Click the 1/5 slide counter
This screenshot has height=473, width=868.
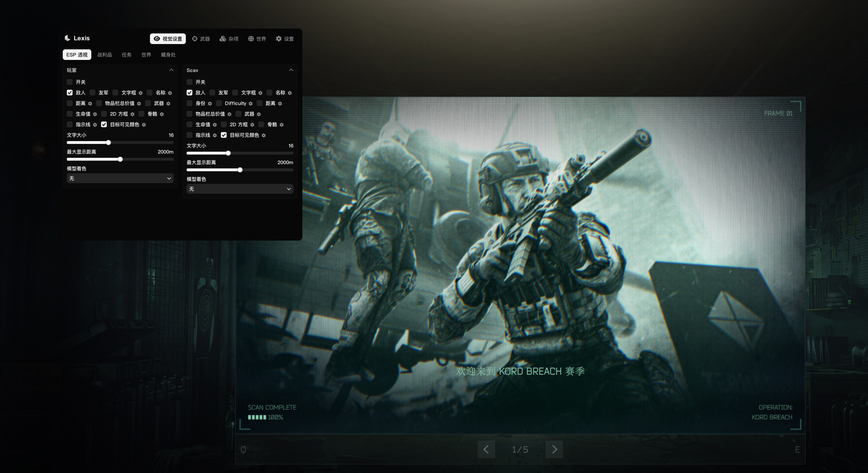pyautogui.click(x=520, y=449)
